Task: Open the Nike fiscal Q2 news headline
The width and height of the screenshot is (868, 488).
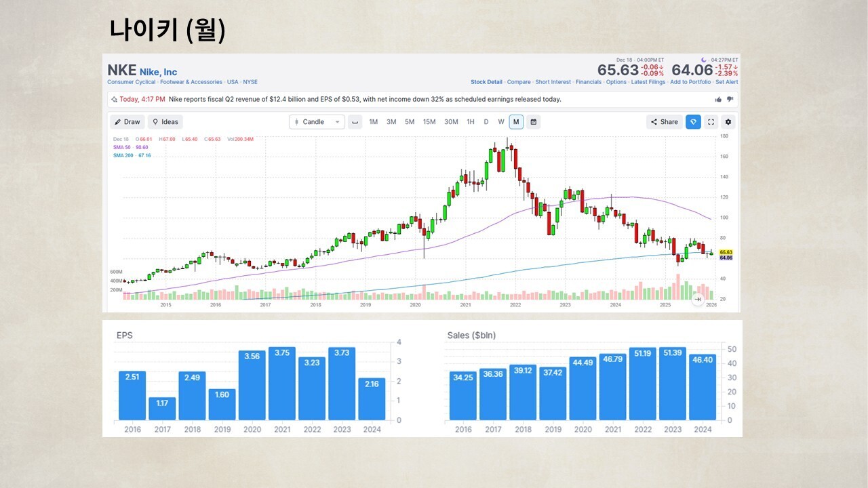Action: (365, 99)
